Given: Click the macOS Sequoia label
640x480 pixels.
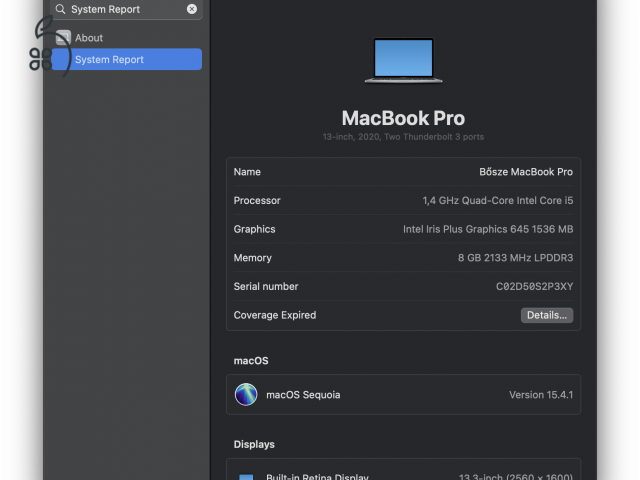Looking at the screenshot, I should [303, 395].
